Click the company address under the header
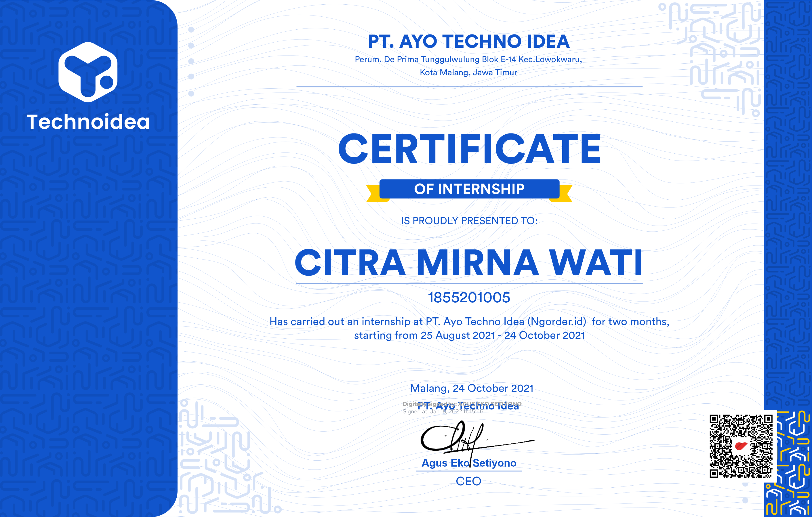Image resolution: width=812 pixels, height=517 pixels. click(x=469, y=65)
